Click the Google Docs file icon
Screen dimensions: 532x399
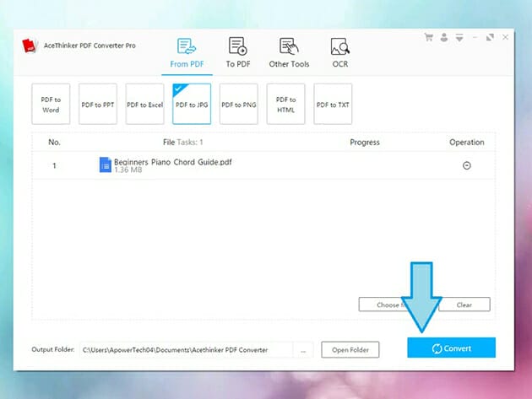pyautogui.click(x=106, y=165)
